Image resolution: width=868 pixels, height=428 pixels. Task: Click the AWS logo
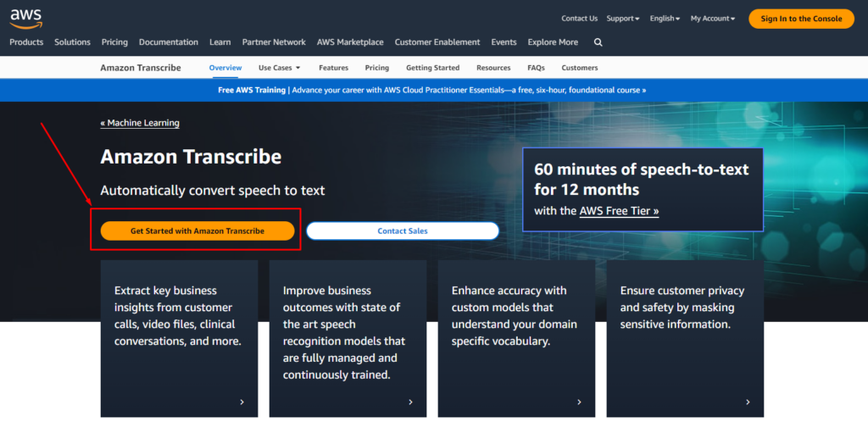pos(26,19)
